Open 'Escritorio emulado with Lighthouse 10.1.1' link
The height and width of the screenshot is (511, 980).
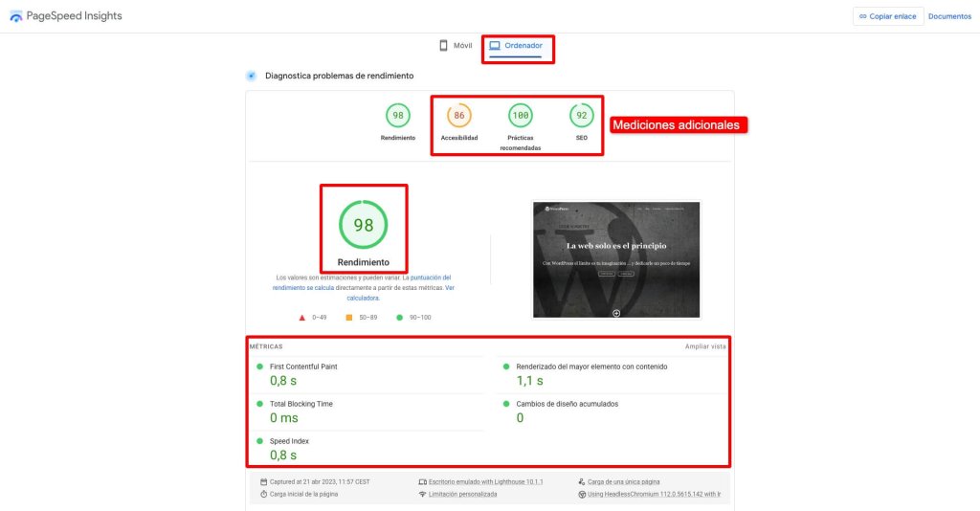tap(485, 481)
